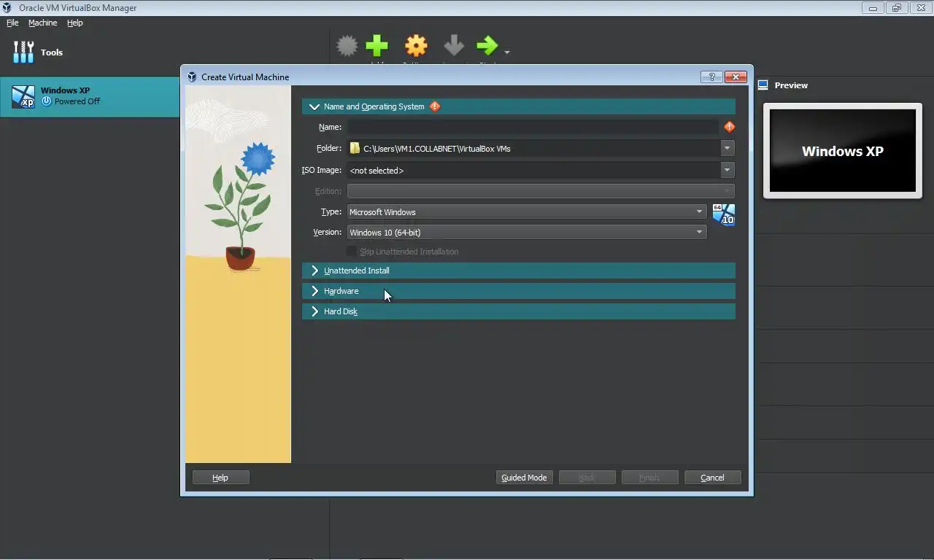
Task: Click the New machine toolbar icon
Action: coord(347,47)
